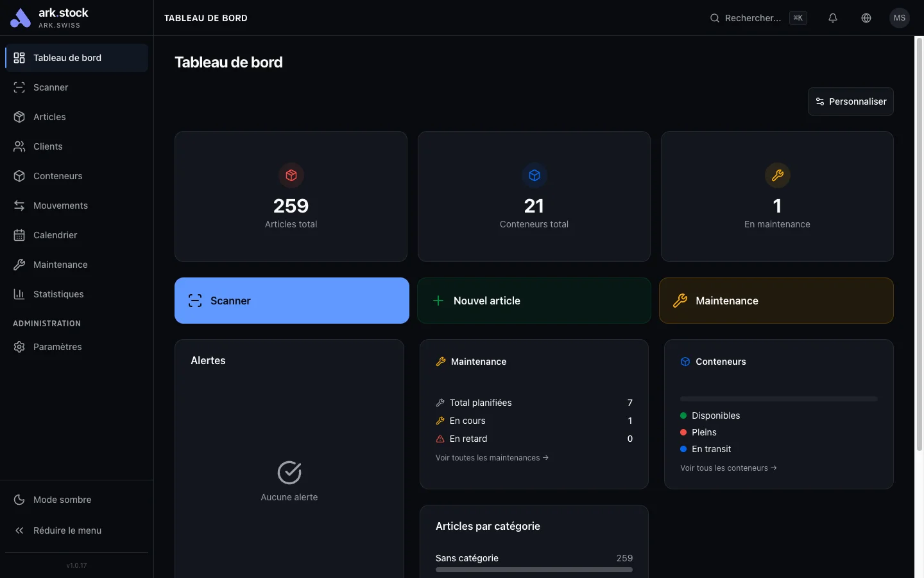The height and width of the screenshot is (578, 924).
Task: Click the Rechercher search field
Action: tap(752, 18)
